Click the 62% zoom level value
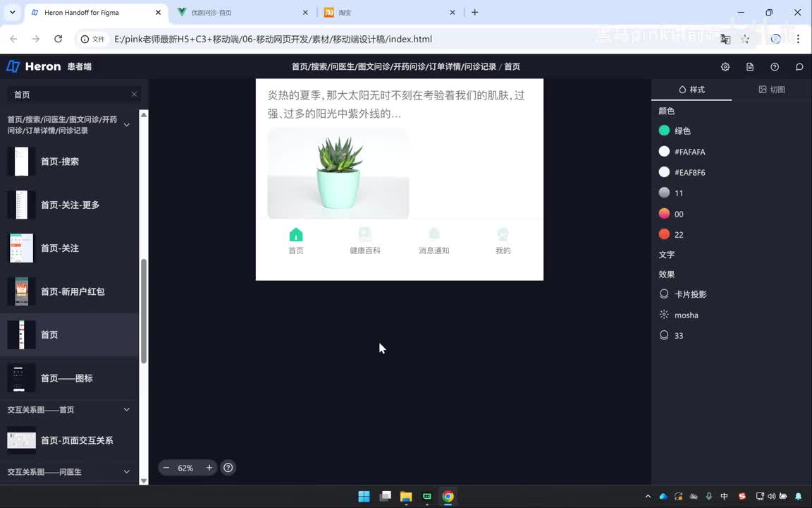 pyautogui.click(x=185, y=468)
